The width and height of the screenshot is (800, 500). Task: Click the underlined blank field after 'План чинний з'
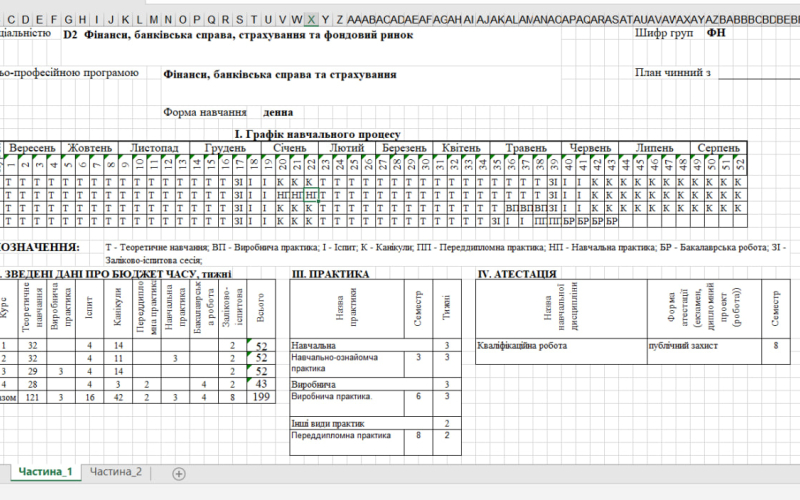[759, 73]
